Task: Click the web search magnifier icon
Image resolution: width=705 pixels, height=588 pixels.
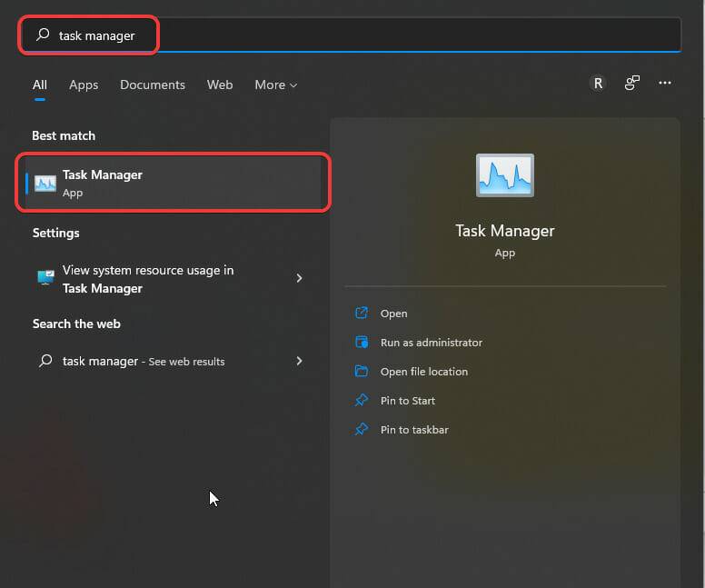Action: (45, 361)
